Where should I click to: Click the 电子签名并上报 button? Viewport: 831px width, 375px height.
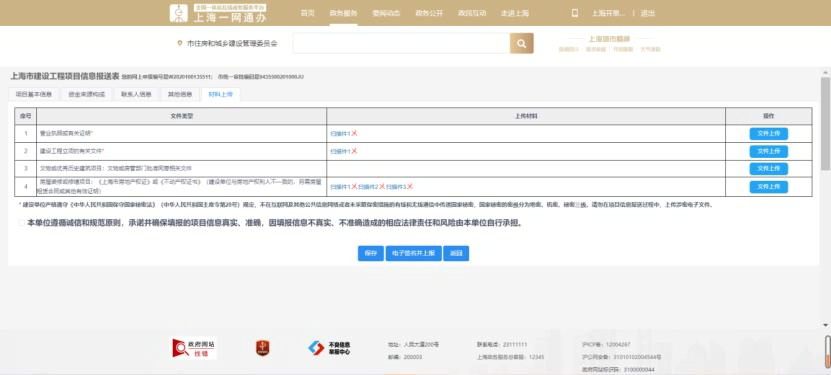[413, 254]
